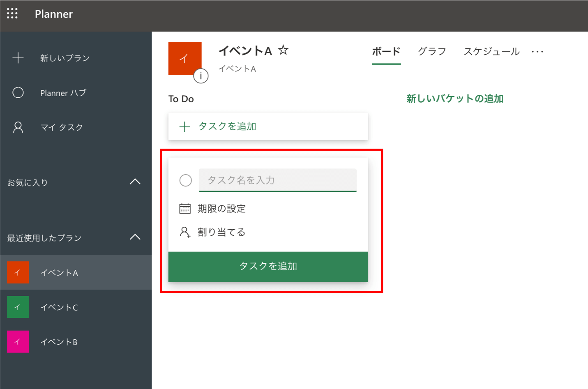Open the green イベントC plan tile
The width and height of the screenshot is (588, 389).
[18, 307]
